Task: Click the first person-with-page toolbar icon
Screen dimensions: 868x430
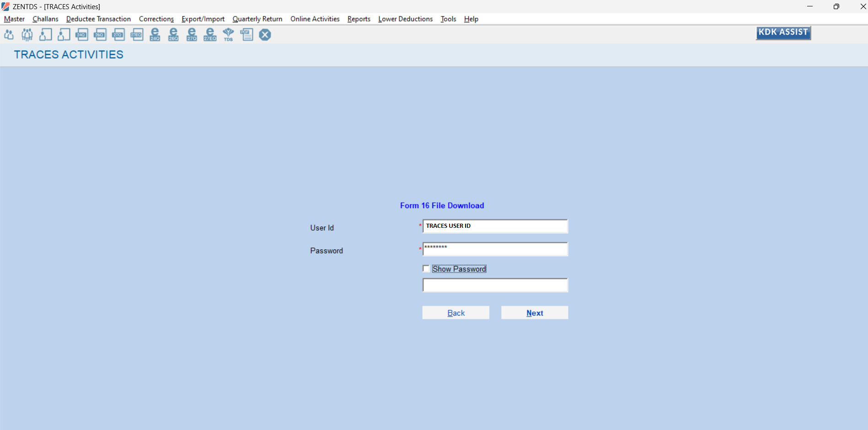Action: point(45,35)
